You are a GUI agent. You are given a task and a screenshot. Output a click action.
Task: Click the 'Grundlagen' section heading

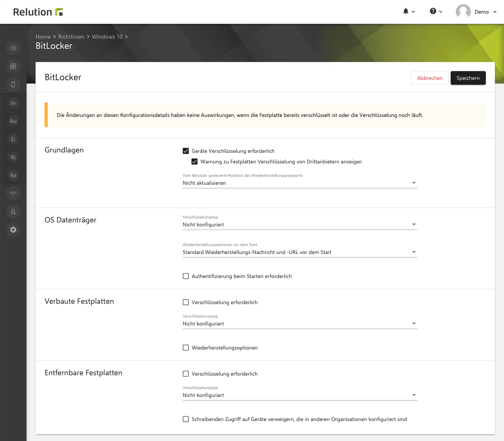click(64, 150)
